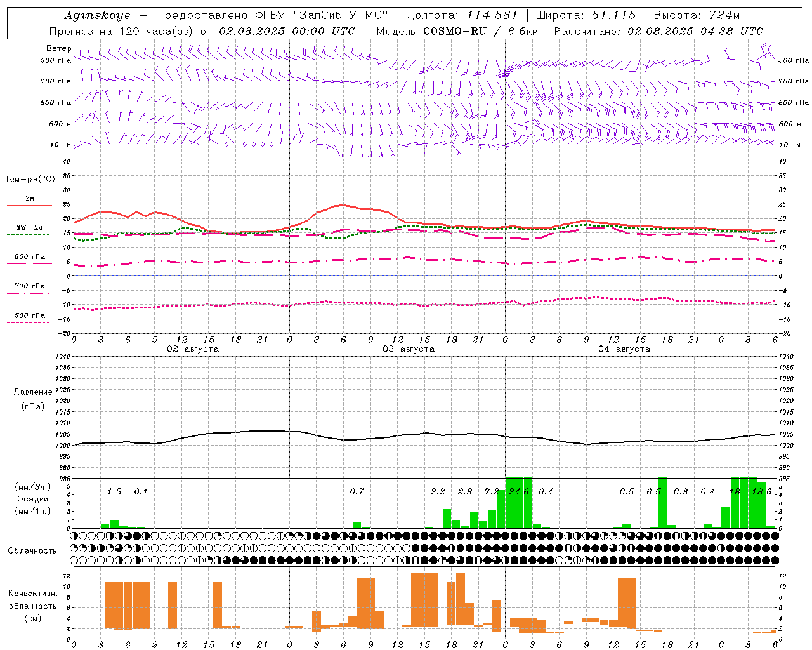The width and height of the screenshot is (812, 650).
Task: Select the latitude value 51.115
Action: pyautogui.click(x=614, y=15)
